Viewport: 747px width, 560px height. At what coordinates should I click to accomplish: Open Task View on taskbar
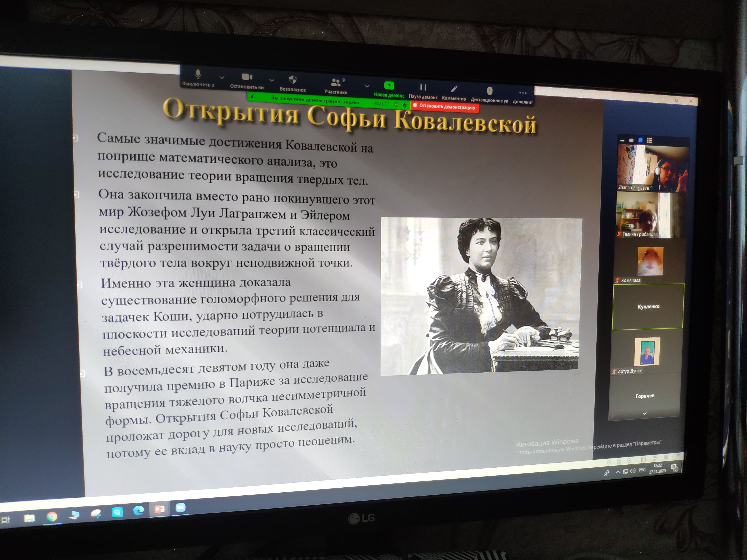6,519
